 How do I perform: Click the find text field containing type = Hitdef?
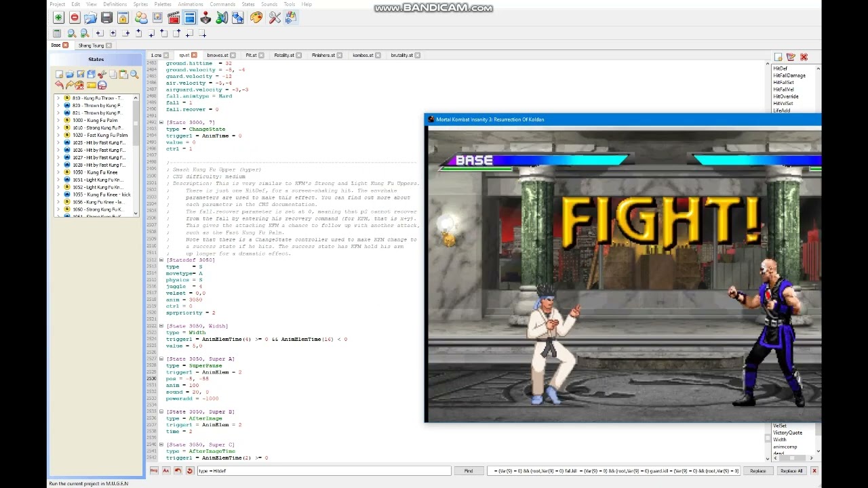pyautogui.click(x=323, y=470)
